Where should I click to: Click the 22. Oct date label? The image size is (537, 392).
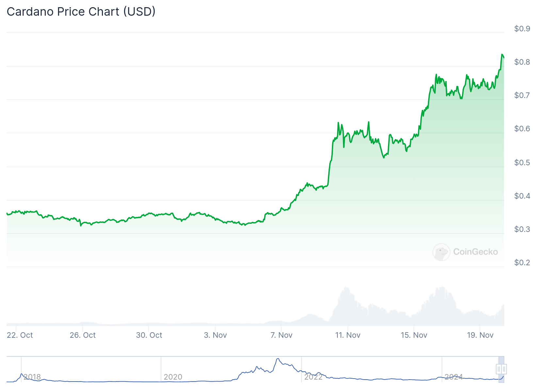pos(20,335)
